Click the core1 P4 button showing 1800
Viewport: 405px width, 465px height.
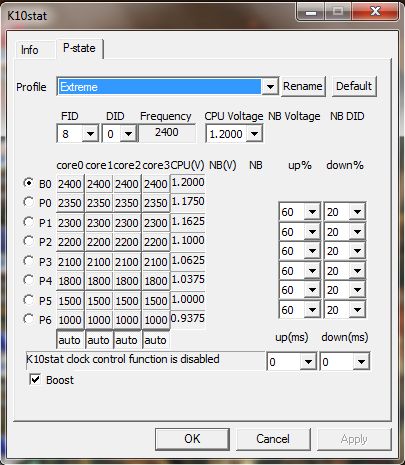[x=99, y=281]
